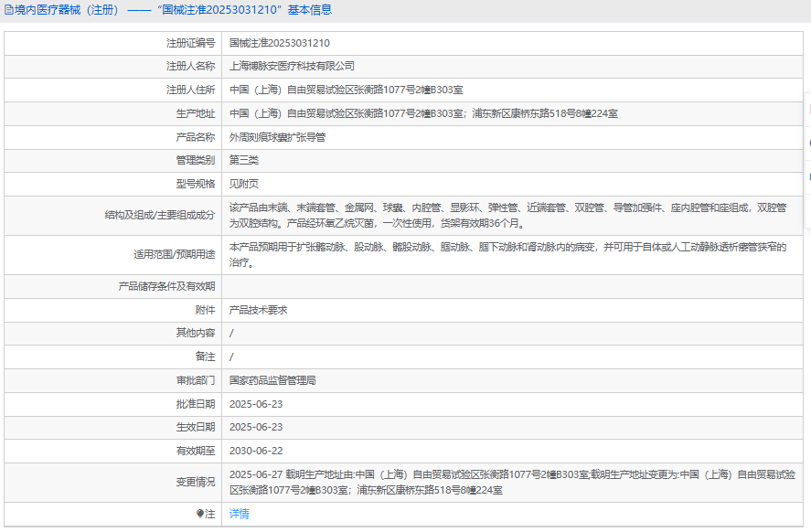The height and width of the screenshot is (532, 811).
Task: Click the 附件 label
Action: click(206, 310)
